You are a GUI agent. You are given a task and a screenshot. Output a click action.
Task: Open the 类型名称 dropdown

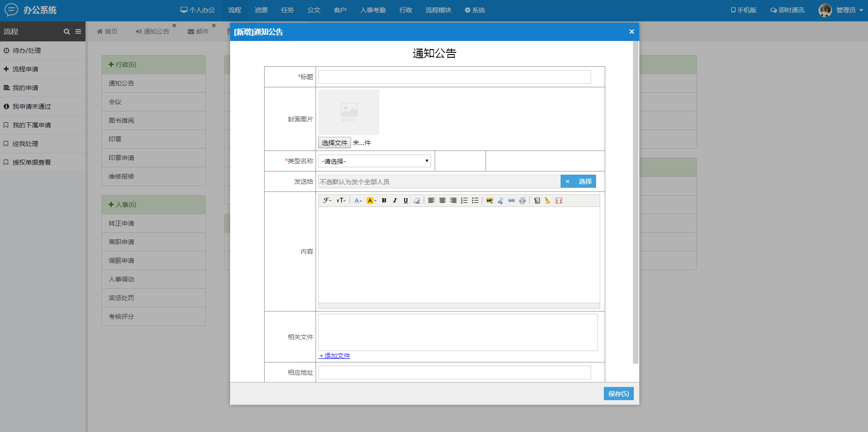pos(375,161)
